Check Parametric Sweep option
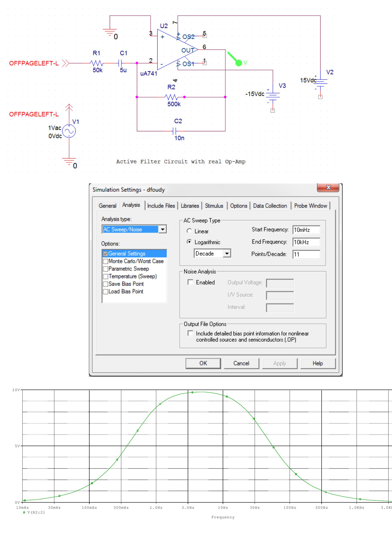The height and width of the screenshot is (550, 392). [105, 269]
